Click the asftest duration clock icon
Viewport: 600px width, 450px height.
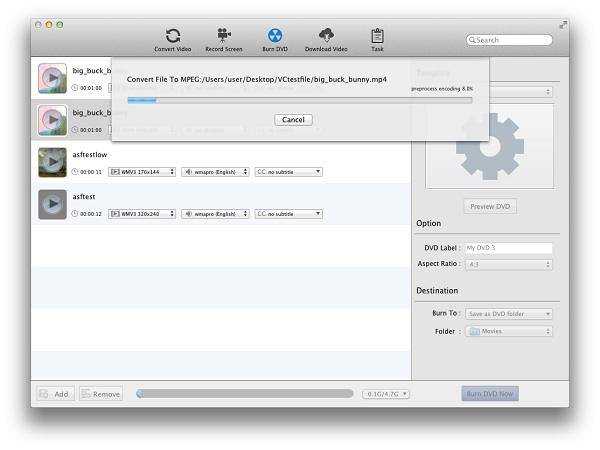[75, 214]
